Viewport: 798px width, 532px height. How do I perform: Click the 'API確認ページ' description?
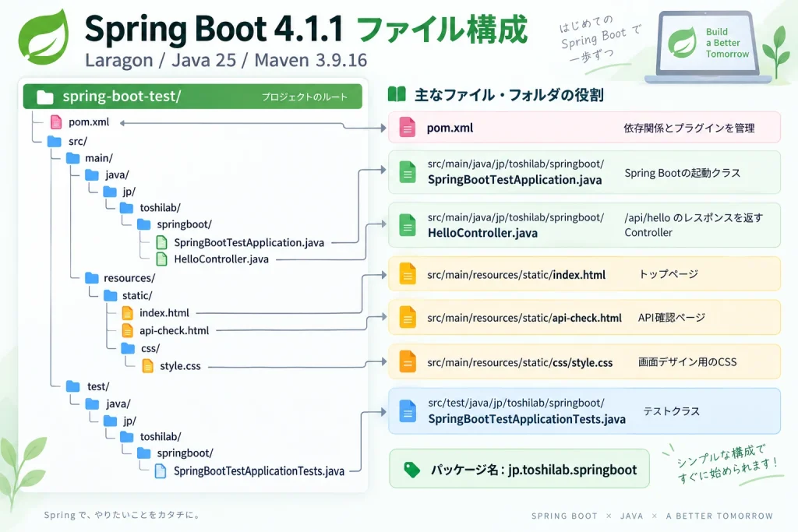point(672,317)
